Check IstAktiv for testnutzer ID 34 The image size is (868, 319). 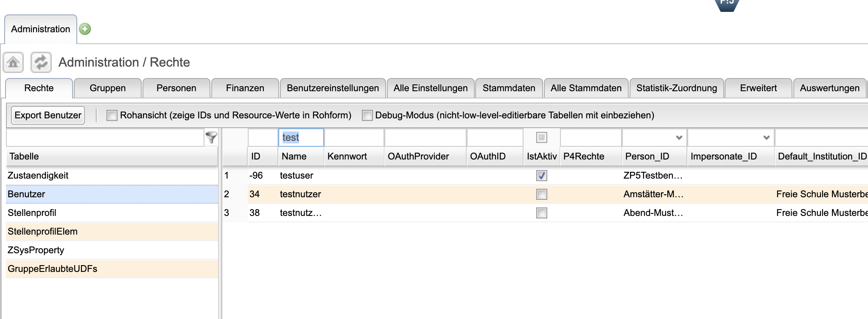coord(541,194)
